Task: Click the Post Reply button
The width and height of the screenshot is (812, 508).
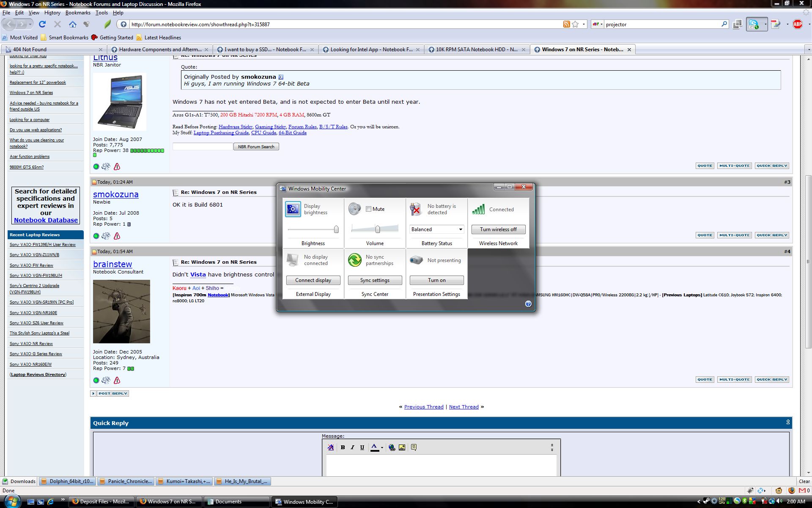Action: [112, 393]
